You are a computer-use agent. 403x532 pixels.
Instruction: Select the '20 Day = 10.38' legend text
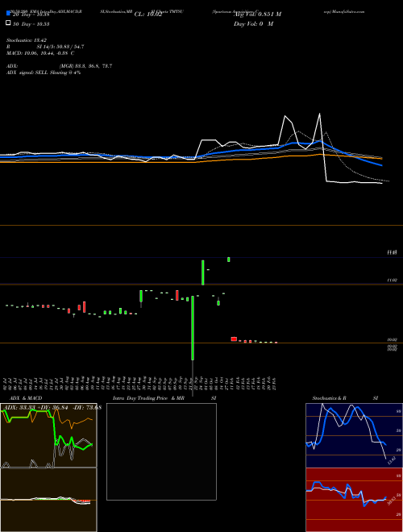(31, 15)
